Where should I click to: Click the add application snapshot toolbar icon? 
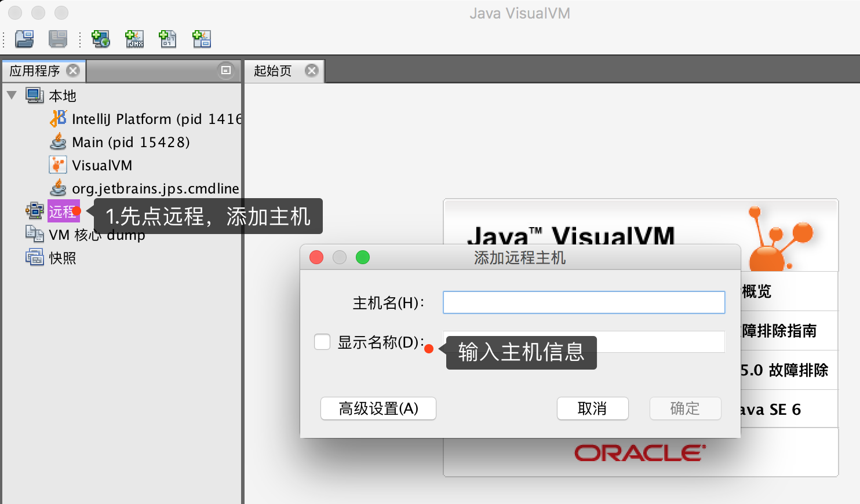click(x=201, y=39)
